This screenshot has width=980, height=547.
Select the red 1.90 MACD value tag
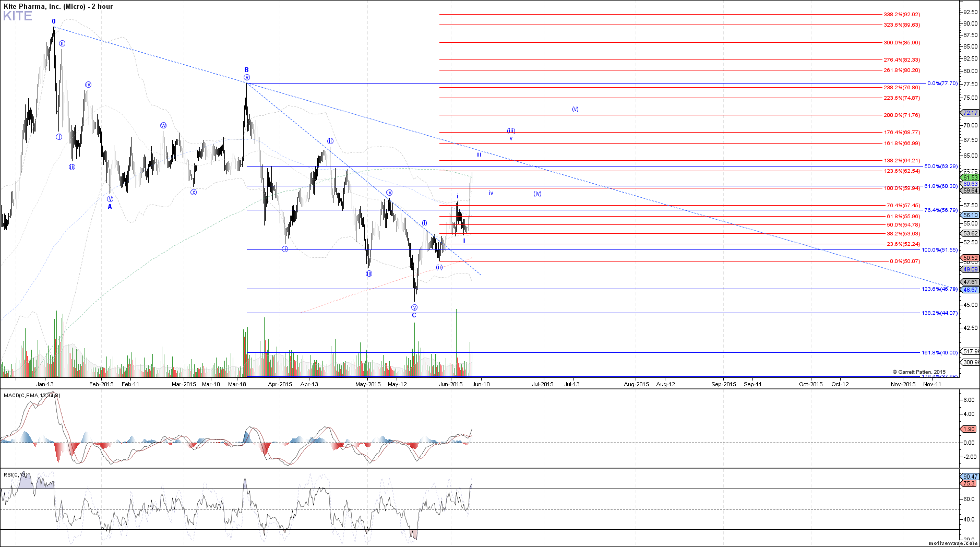[x=969, y=430]
